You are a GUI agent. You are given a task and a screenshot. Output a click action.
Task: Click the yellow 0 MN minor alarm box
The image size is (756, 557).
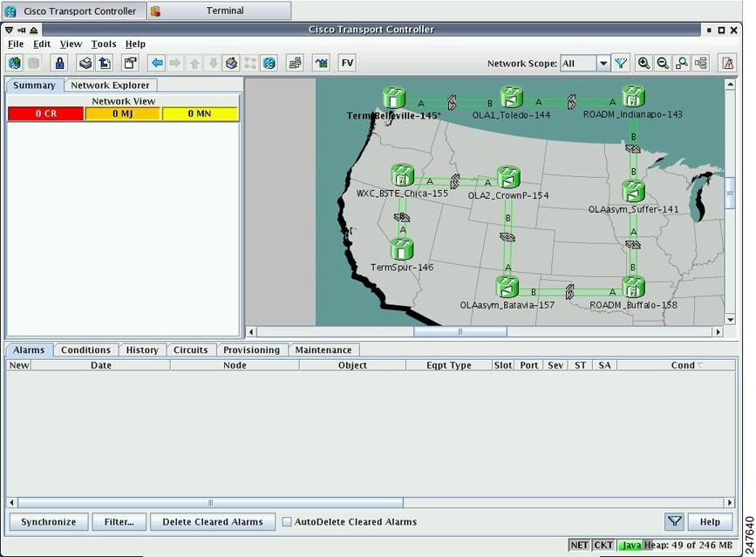(x=200, y=113)
